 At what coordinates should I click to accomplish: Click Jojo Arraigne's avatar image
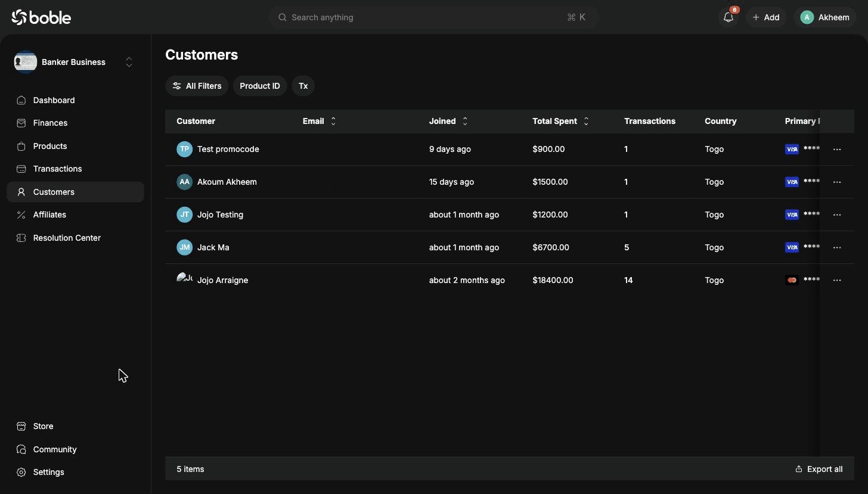tap(184, 279)
